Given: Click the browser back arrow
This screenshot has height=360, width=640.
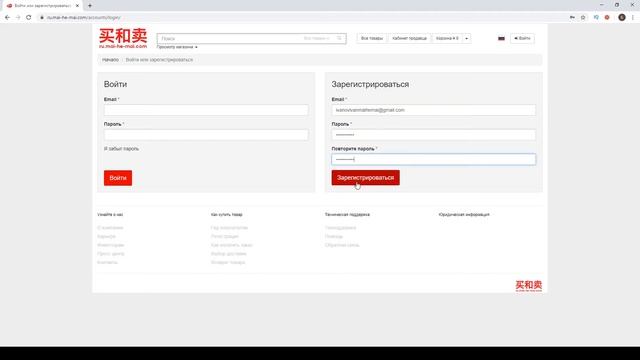Looking at the screenshot, I should (x=7, y=18).
